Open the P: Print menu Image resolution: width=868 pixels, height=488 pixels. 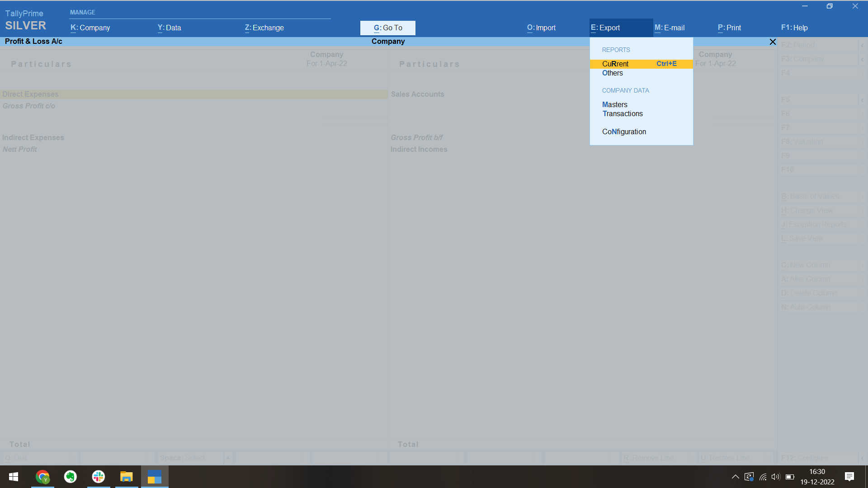point(729,28)
